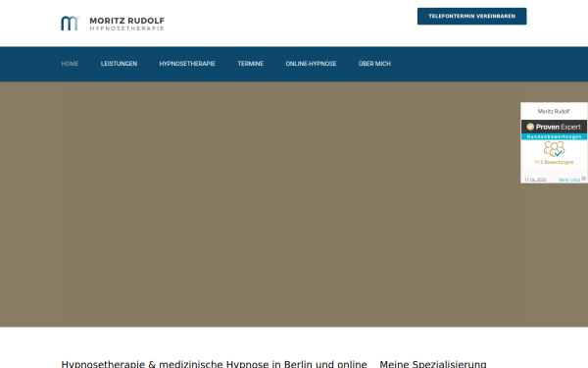Image resolution: width=588 pixels, height=368 pixels.
Task: Open the Moritz Rudolf Hypnosetherapie logo text
Action: [127, 24]
